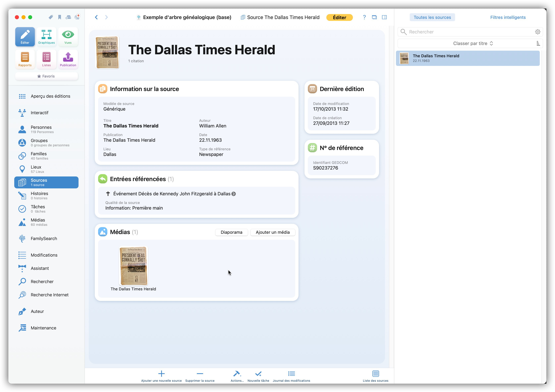Add a new source with plus icon

[162, 376]
